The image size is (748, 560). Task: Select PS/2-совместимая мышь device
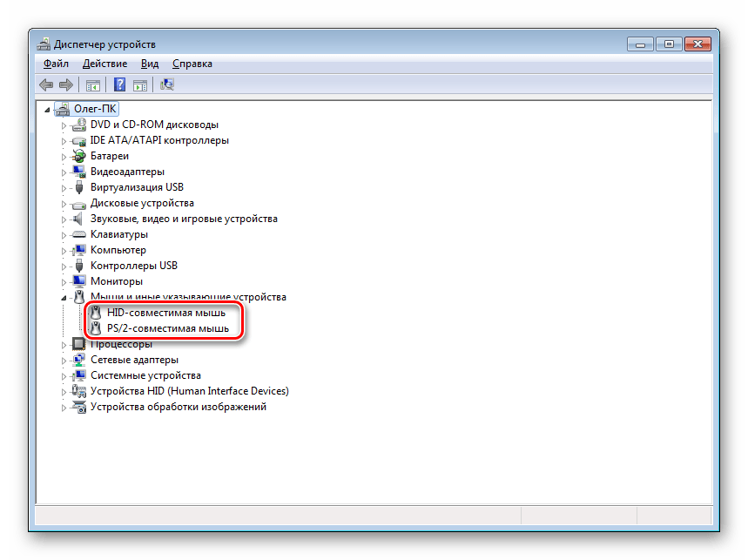[x=168, y=328]
